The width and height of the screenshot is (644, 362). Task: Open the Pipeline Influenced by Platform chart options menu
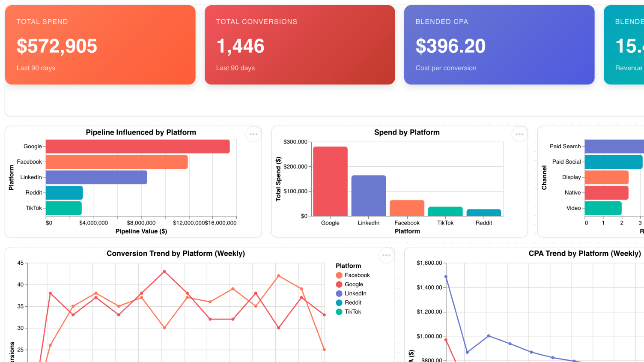tap(253, 134)
